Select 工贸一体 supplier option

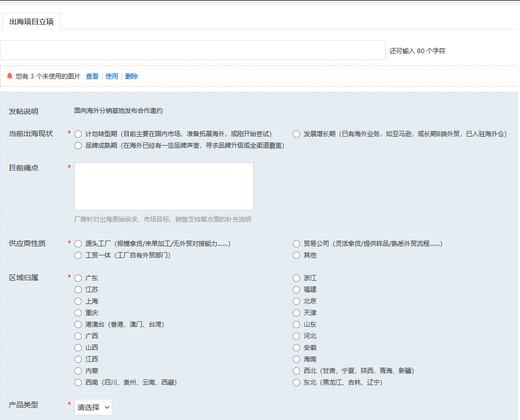coord(78,255)
